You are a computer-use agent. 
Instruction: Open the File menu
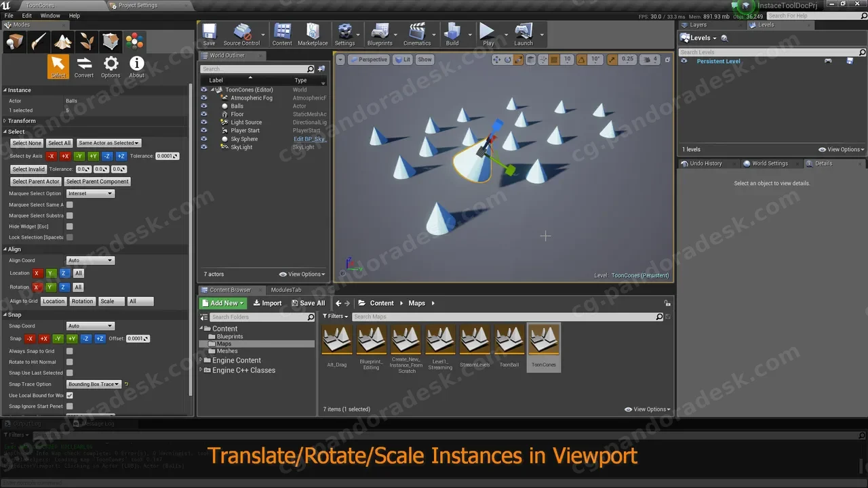click(9, 16)
